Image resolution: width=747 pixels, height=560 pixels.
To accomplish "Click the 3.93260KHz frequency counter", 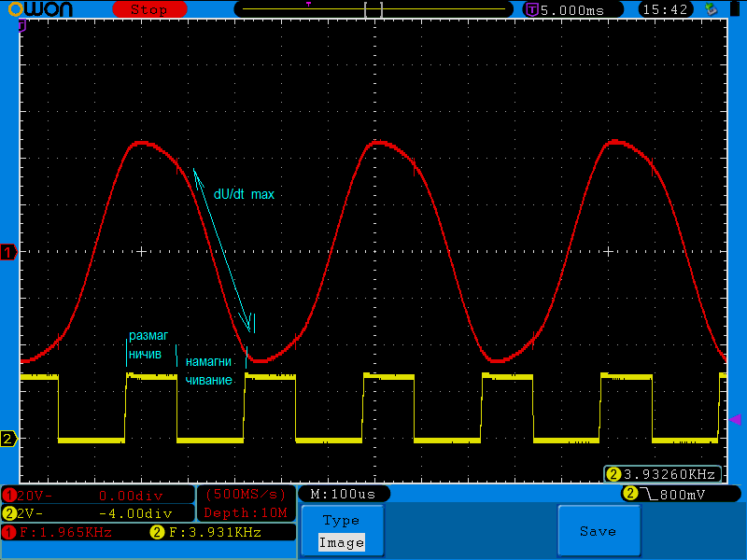I will (663, 474).
